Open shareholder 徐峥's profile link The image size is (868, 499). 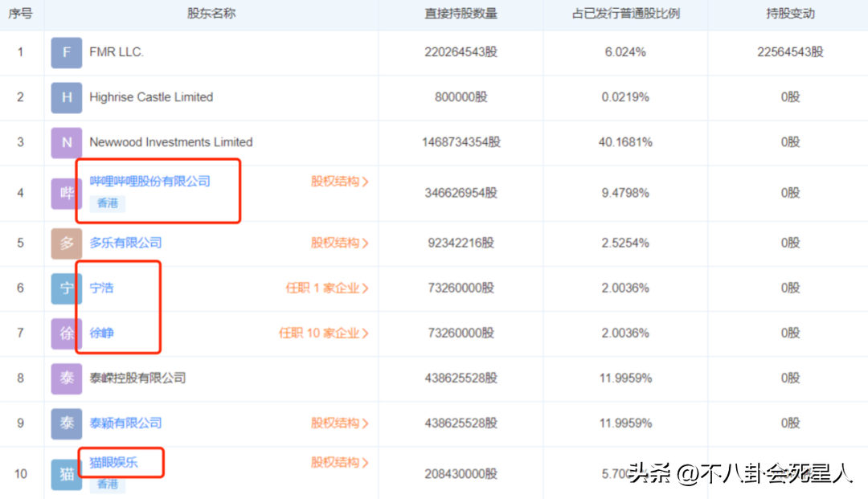tap(101, 333)
